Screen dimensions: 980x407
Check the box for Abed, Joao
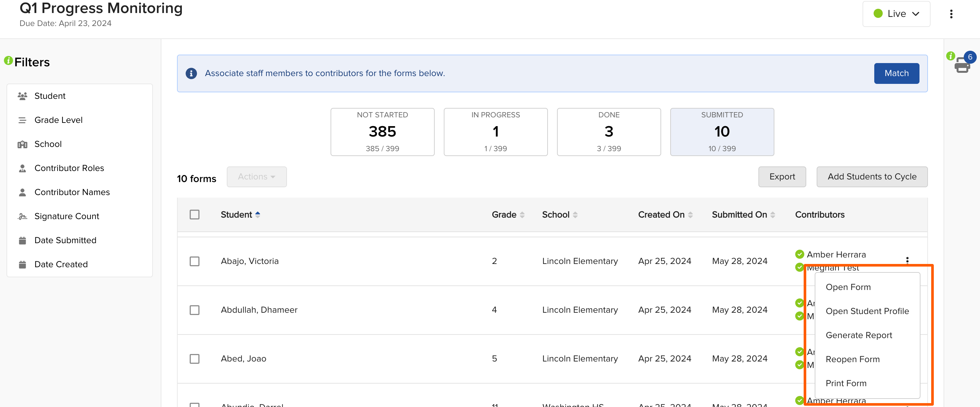tap(194, 359)
